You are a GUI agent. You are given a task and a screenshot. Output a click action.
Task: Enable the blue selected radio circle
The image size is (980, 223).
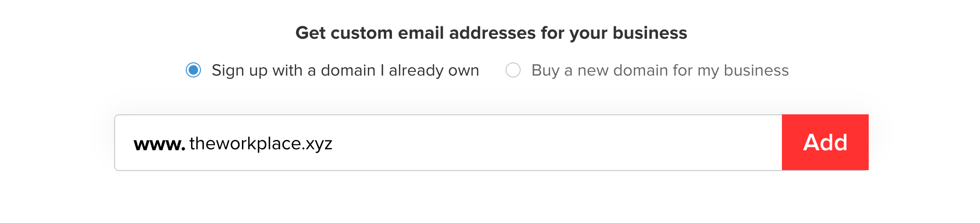click(193, 70)
